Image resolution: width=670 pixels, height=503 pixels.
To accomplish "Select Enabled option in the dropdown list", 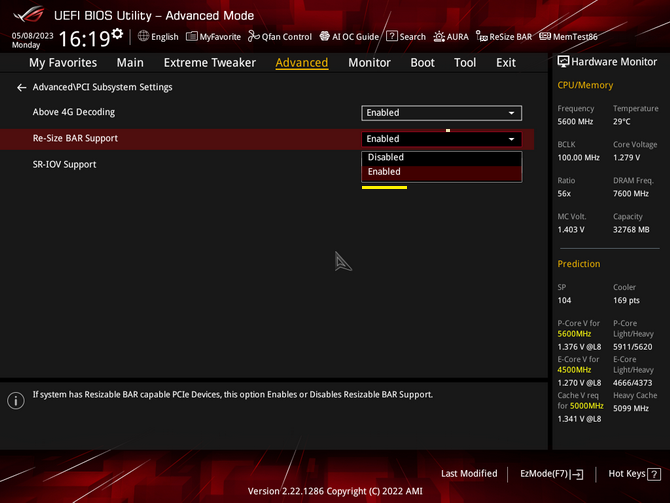I will coord(441,172).
